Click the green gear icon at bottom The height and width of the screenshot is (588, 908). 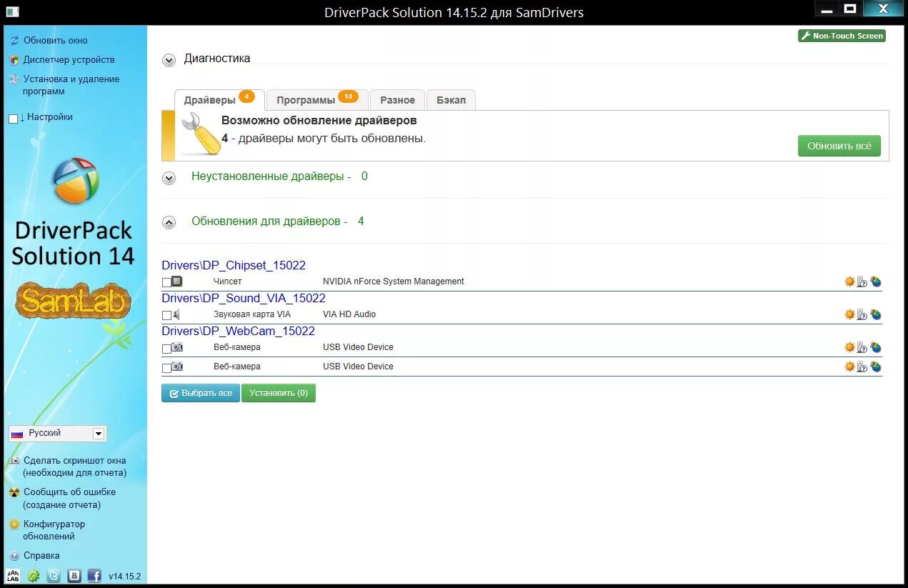click(x=34, y=576)
